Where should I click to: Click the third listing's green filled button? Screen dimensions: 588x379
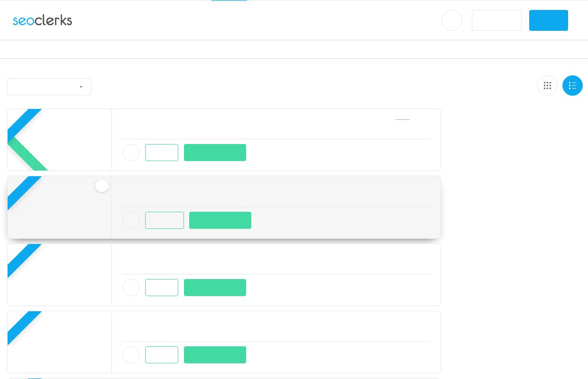(x=215, y=288)
